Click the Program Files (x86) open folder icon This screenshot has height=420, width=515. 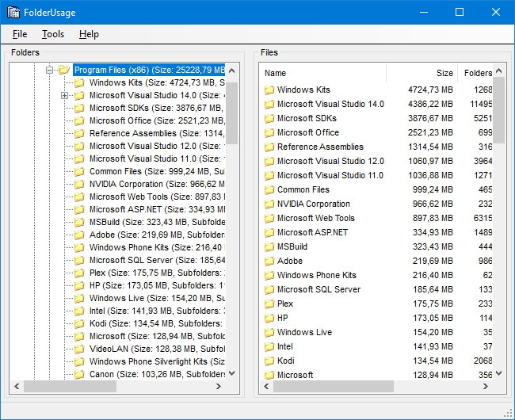64,70
